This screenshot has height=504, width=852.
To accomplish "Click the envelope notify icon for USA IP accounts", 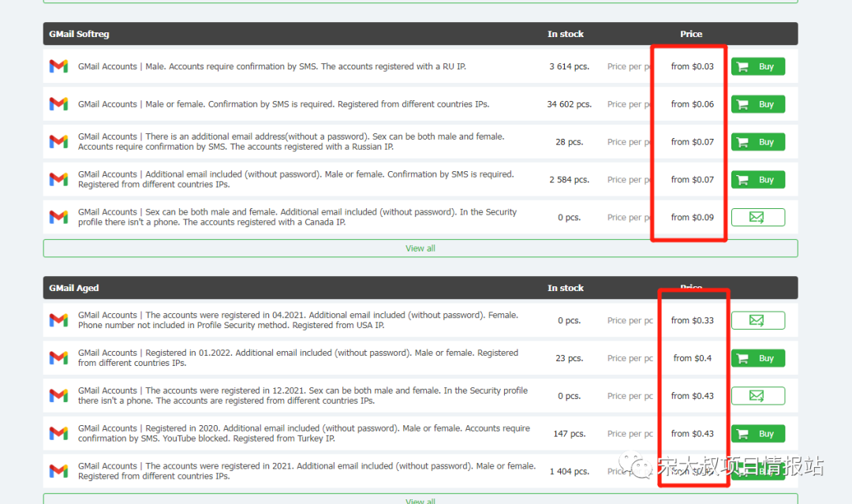I will [x=757, y=320].
